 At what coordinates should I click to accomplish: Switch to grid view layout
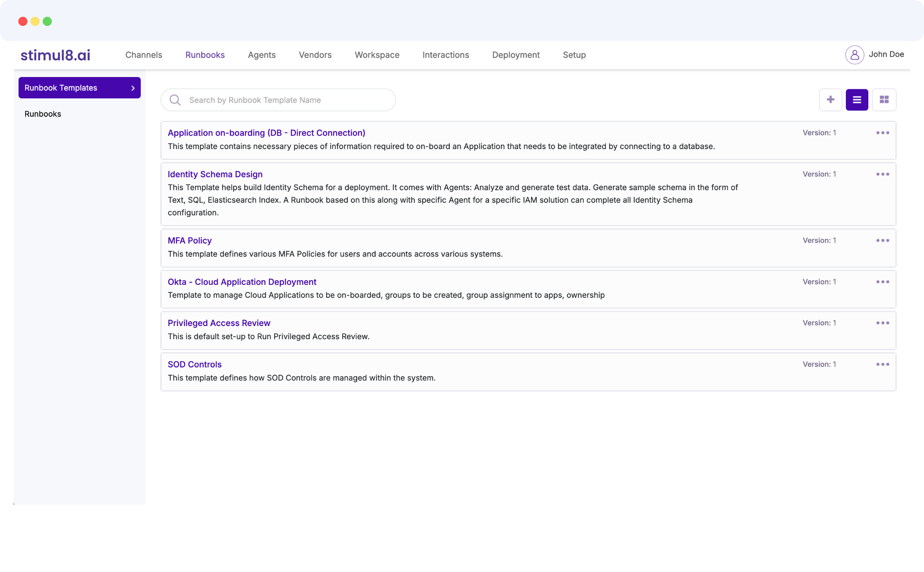coord(884,100)
